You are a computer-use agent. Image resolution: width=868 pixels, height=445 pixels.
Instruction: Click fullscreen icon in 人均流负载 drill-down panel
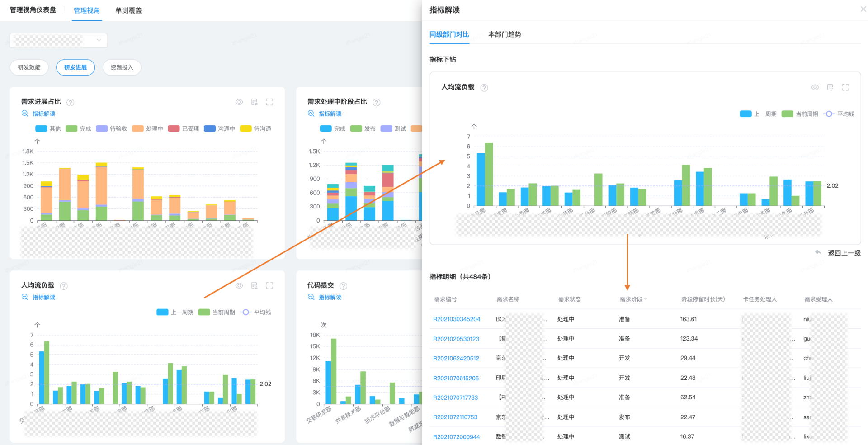click(845, 88)
